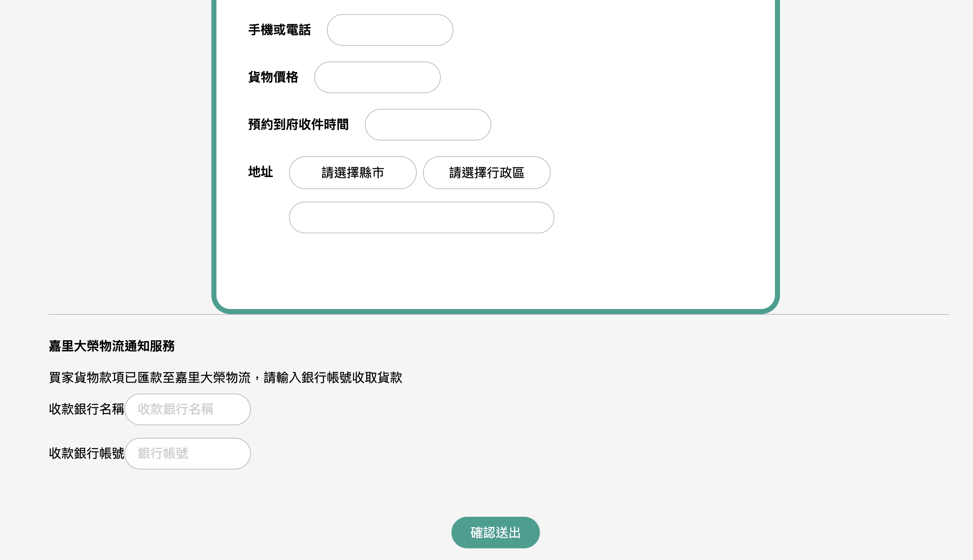Click the 買家貨物款項已匯款 notice text

[226, 378]
